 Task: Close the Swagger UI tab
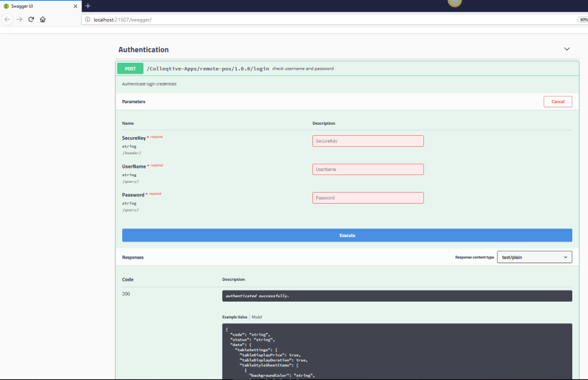click(x=75, y=6)
